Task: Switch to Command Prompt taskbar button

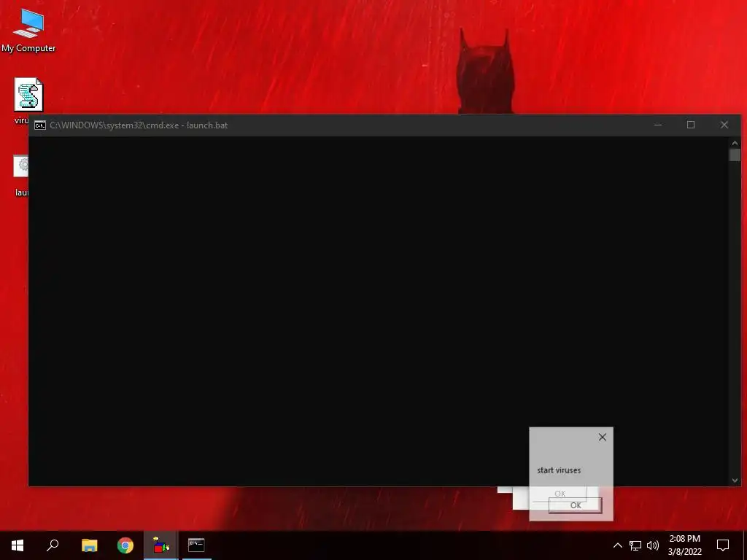Action: pos(196,545)
